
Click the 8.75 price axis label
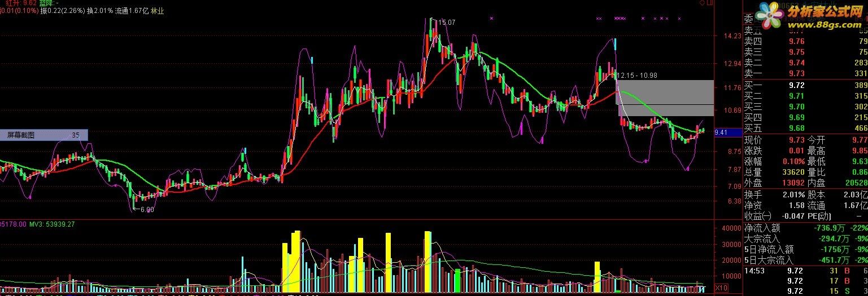click(734, 151)
